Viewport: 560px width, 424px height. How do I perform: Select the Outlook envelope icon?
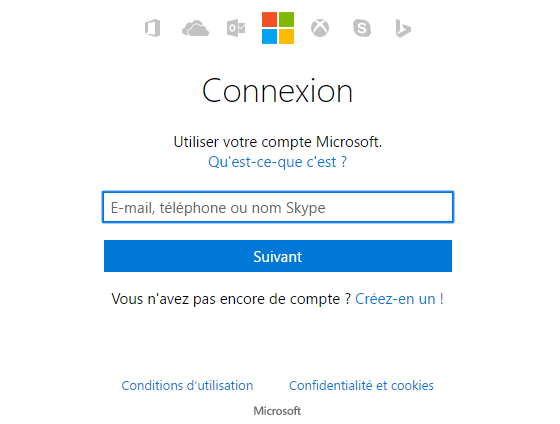pyautogui.click(x=236, y=28)
